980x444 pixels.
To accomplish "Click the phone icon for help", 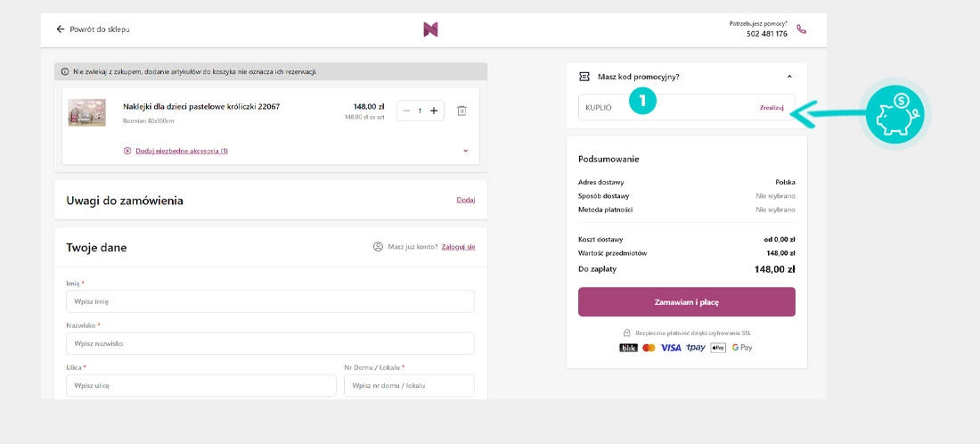I will [801, 29].
